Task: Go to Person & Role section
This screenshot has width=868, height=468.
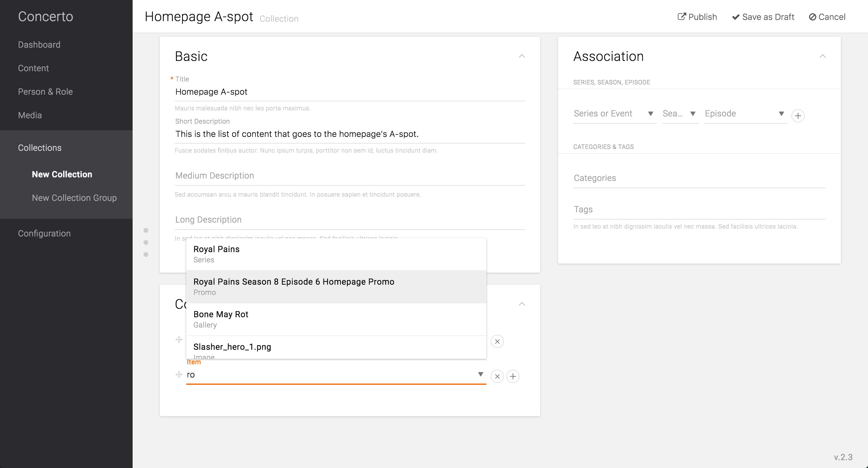Action: click(x=45, y=92)
